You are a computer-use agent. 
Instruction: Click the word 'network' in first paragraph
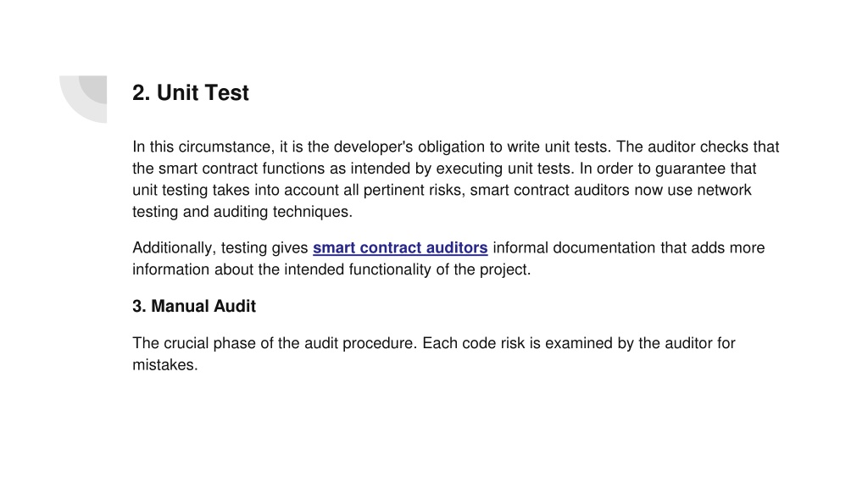[724, 191]
